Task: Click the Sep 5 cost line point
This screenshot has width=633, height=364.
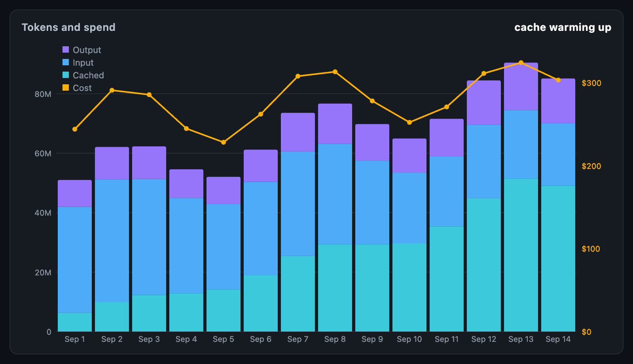Action: tap(224, 142)
